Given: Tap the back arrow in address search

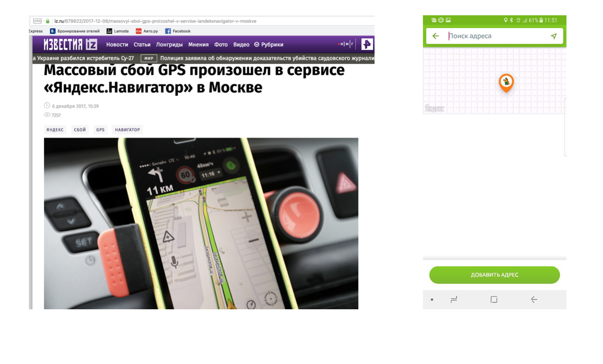Looking at the screenshot, I should [436, 36].
